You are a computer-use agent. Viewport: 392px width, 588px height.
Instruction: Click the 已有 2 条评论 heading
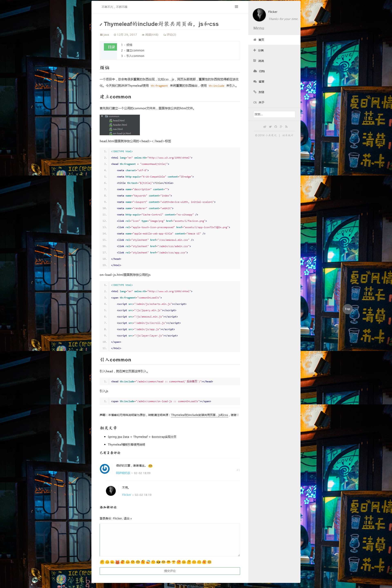point(110,453)
